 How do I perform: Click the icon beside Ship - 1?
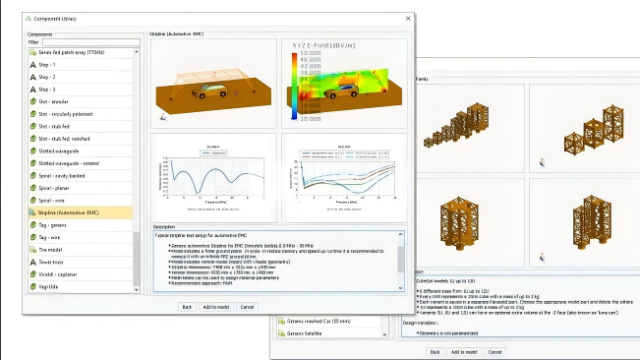(x=33, y=65)
